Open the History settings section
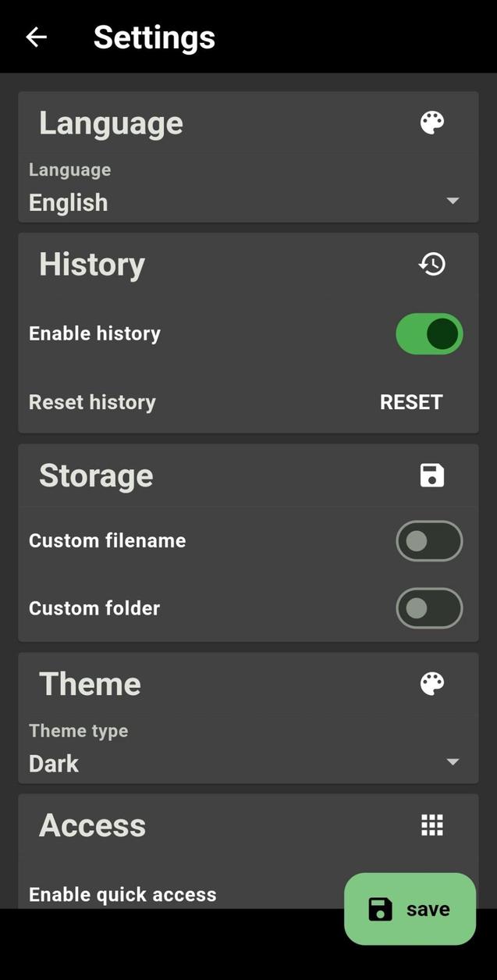 91,263
